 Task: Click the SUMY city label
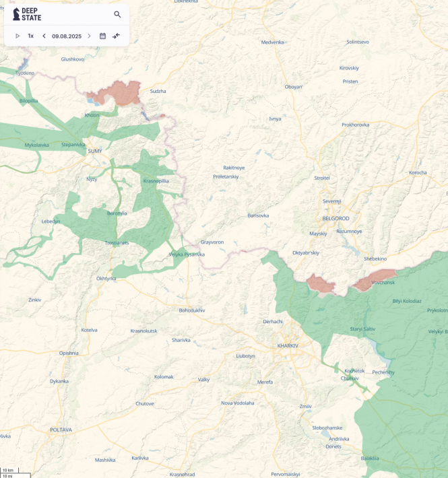pyautogui.click(x=95, y=151)
